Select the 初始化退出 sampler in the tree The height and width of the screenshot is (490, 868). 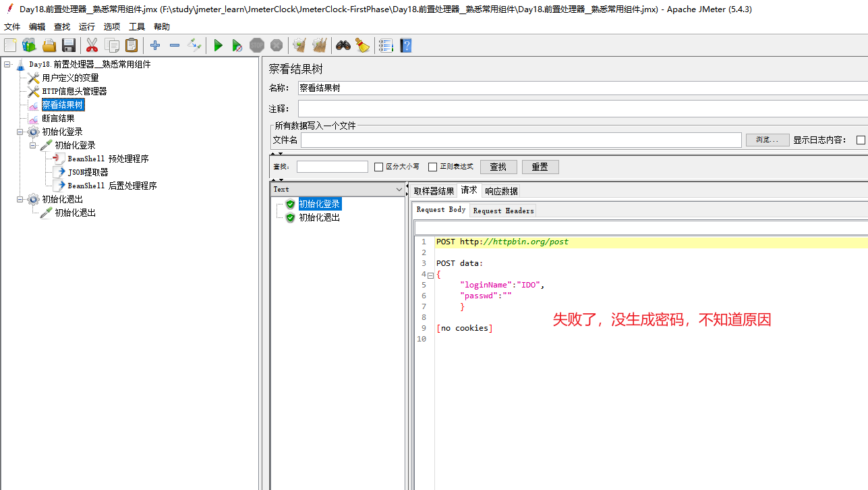click(75, 213)
